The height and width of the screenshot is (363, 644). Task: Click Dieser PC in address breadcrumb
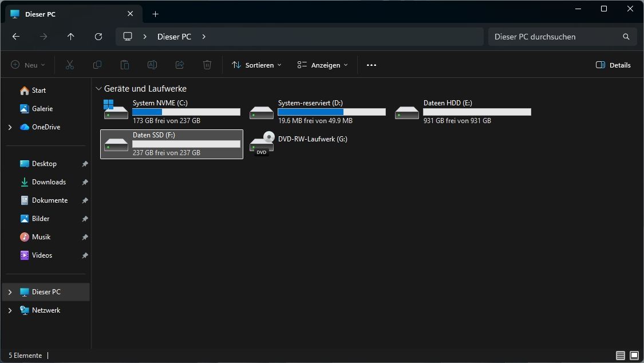tap(174, 37)
